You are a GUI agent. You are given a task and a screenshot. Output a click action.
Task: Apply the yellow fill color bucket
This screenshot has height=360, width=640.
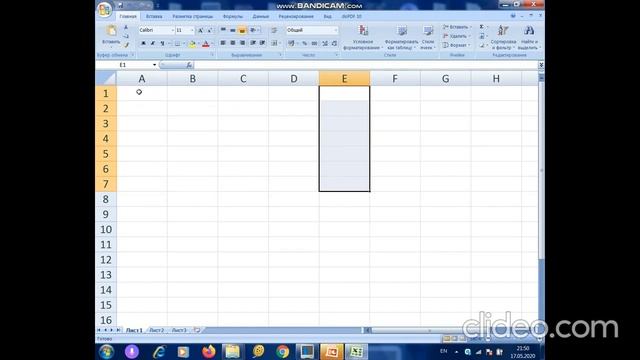pyautogui.click(x=192, y=44)
